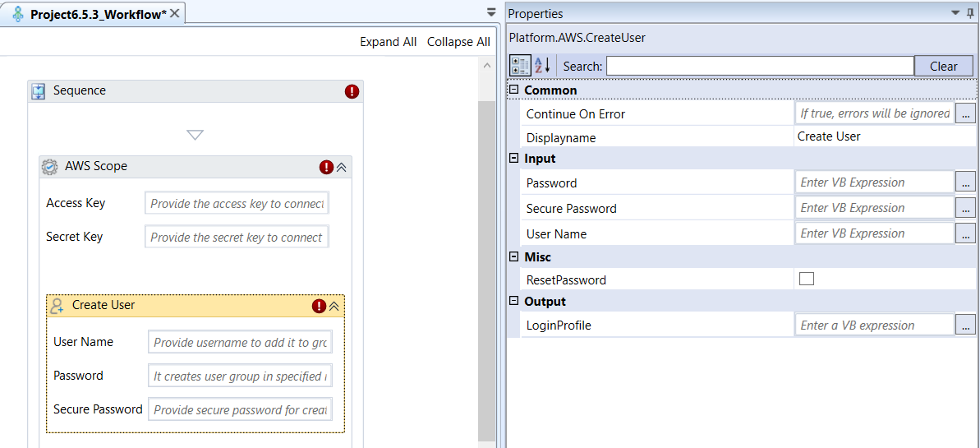Click Collapse All in the designer

(x=458, y=42)
